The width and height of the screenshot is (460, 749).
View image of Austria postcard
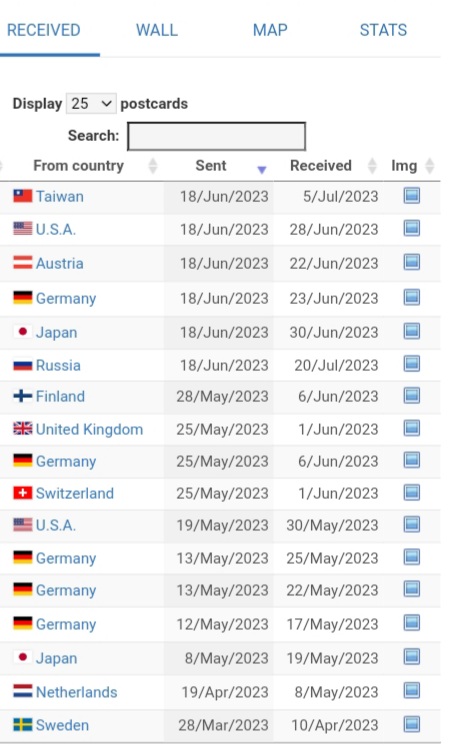coord(412,262)
